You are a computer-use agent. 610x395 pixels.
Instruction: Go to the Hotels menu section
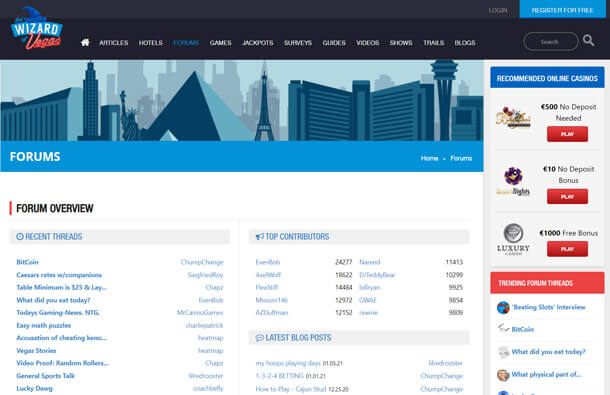point(151,43)
